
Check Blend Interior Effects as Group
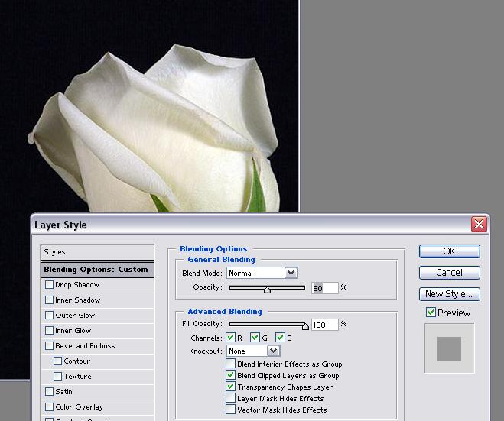(230, 364)
